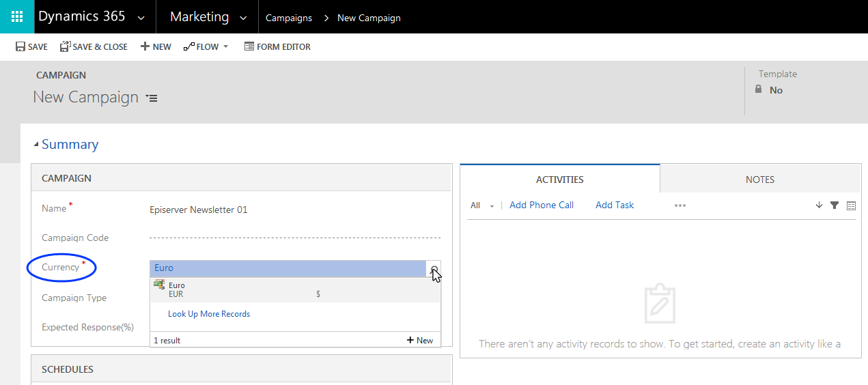Click the Save & Close button
The image size is (868, 385).
pyautogui.click(x=94, y=47)
